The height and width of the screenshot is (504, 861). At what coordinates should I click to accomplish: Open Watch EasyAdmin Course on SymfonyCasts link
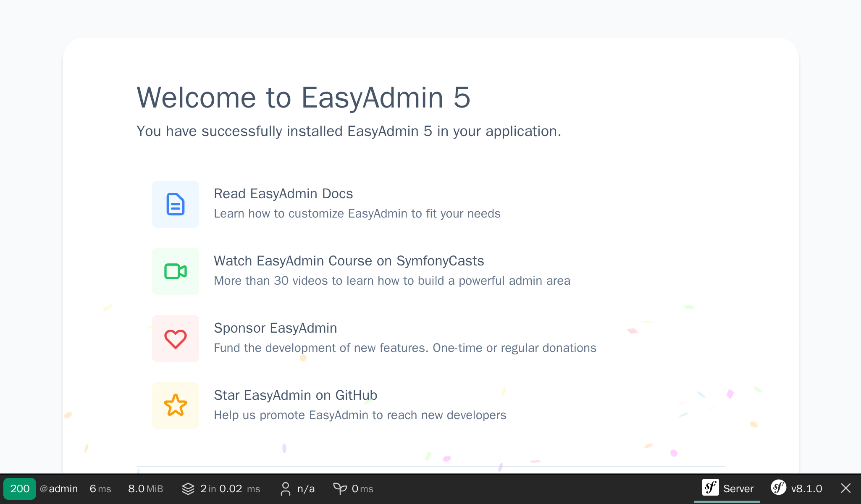pyautogui.click(x=349, y=261)
